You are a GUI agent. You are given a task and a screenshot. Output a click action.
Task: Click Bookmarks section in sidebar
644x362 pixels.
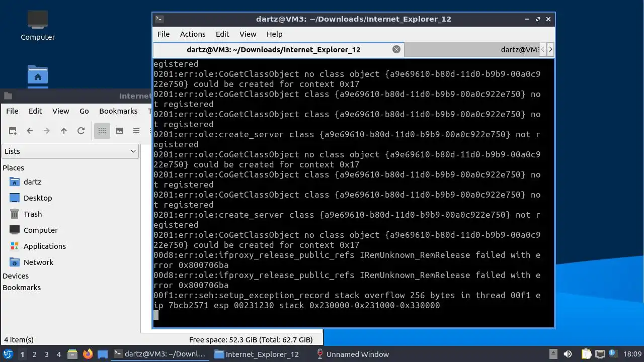22,288
